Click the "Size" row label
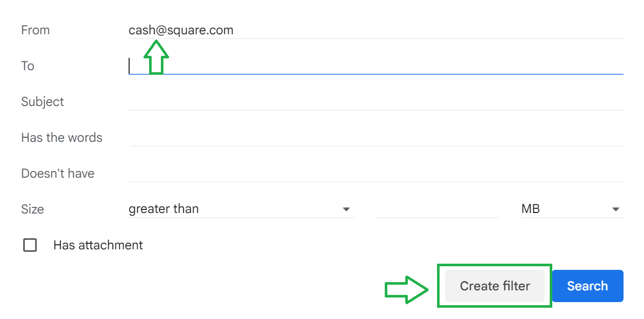The height and width of the screenshot is (319, 644). 32,209
